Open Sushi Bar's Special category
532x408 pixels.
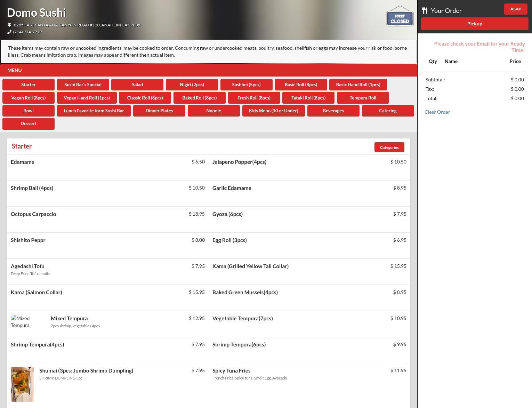click(83, 85)
